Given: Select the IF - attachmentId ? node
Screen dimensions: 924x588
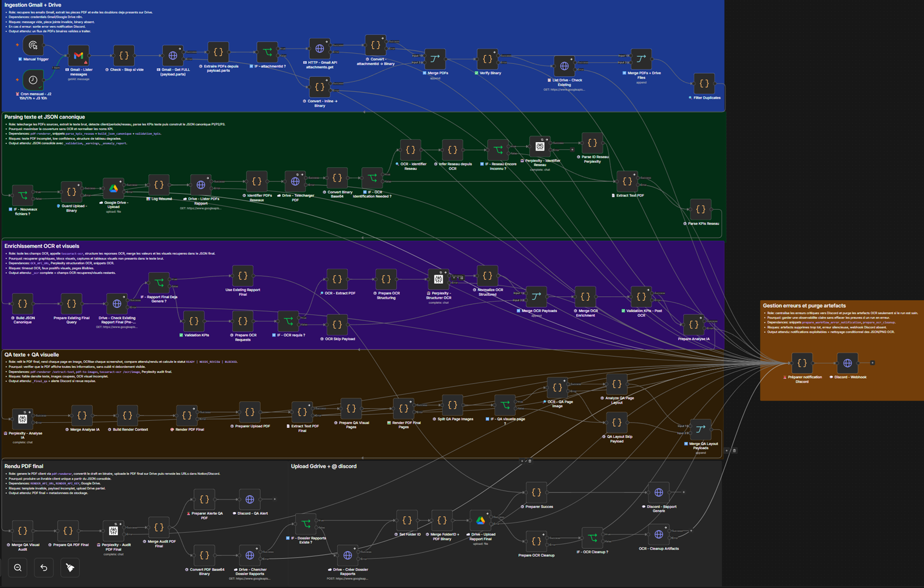Looking at the screenshot, I should tap(267, 52).
